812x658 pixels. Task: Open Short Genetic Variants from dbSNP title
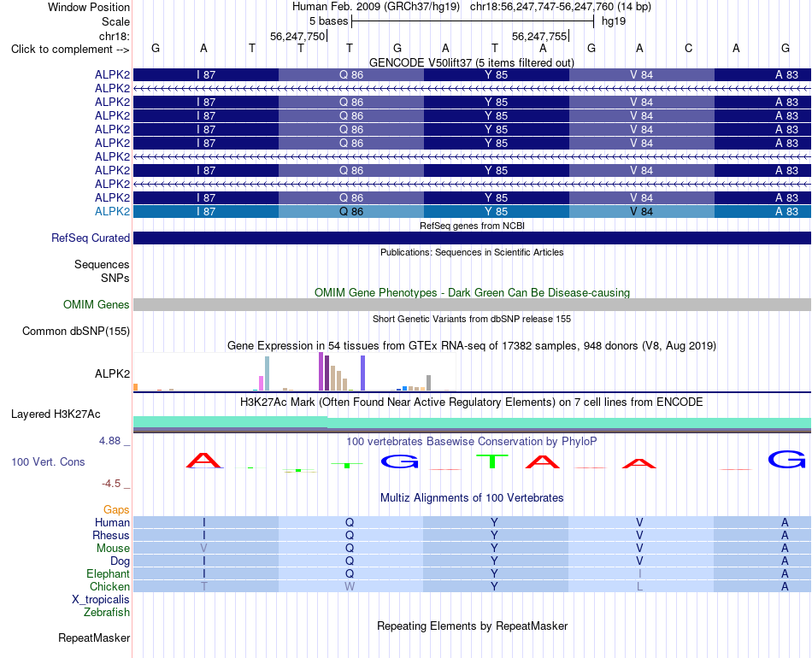coord(472,319)
